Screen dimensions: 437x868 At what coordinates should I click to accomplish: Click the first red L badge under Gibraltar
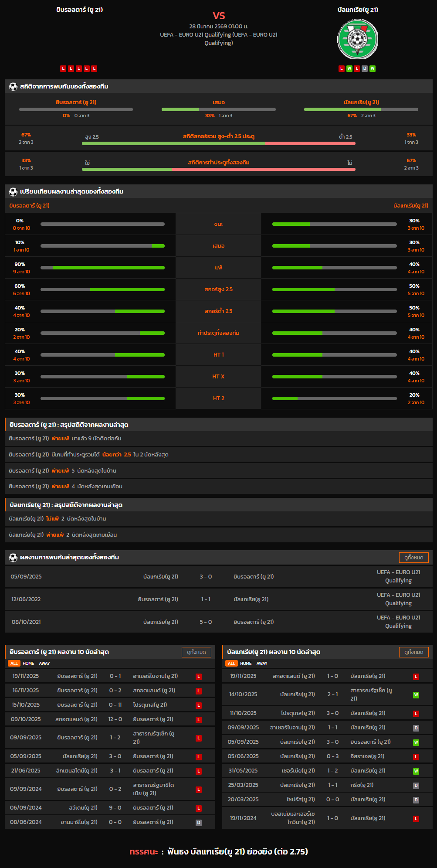[x=63, y=68]
